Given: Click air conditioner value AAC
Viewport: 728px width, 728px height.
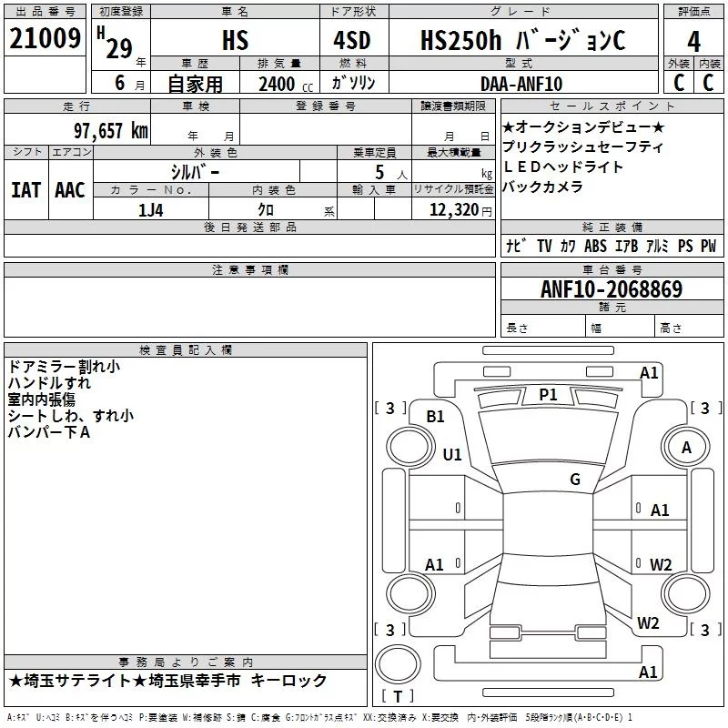Looking at the screenshot, I should 70,190.
